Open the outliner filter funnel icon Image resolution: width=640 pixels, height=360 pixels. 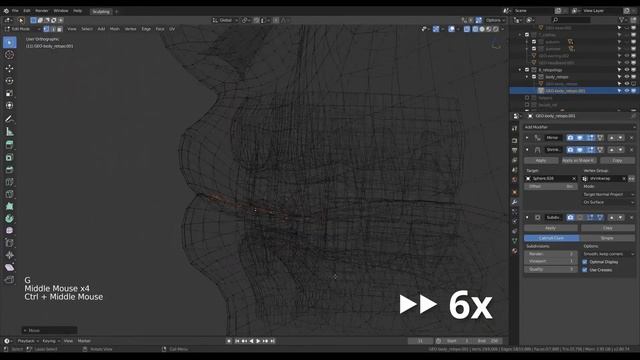point(622,20)
